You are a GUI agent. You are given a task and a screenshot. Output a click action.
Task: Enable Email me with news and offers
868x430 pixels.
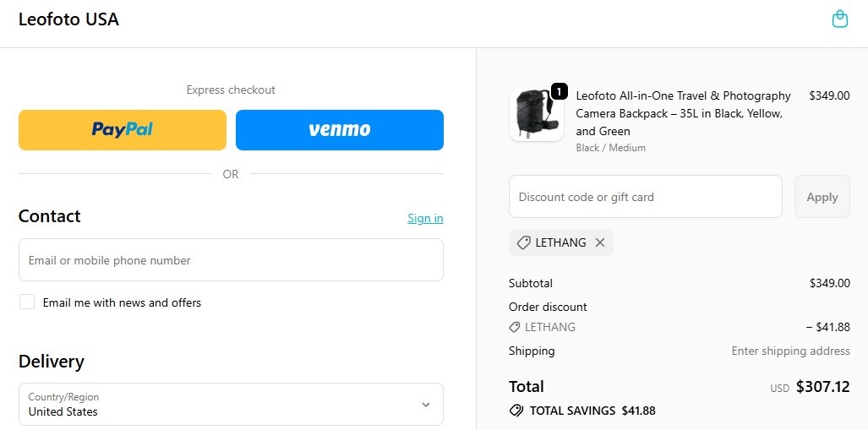click(27, 302)
